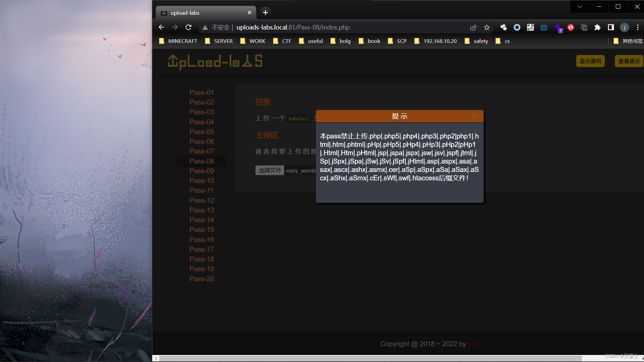Open the safety bookmark folder

pyautogui.click(x=476, y=41)
